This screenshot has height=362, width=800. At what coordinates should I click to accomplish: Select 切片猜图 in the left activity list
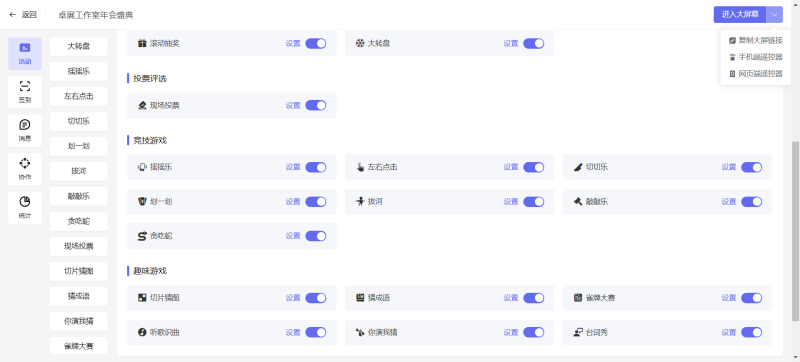click(79, 271)
